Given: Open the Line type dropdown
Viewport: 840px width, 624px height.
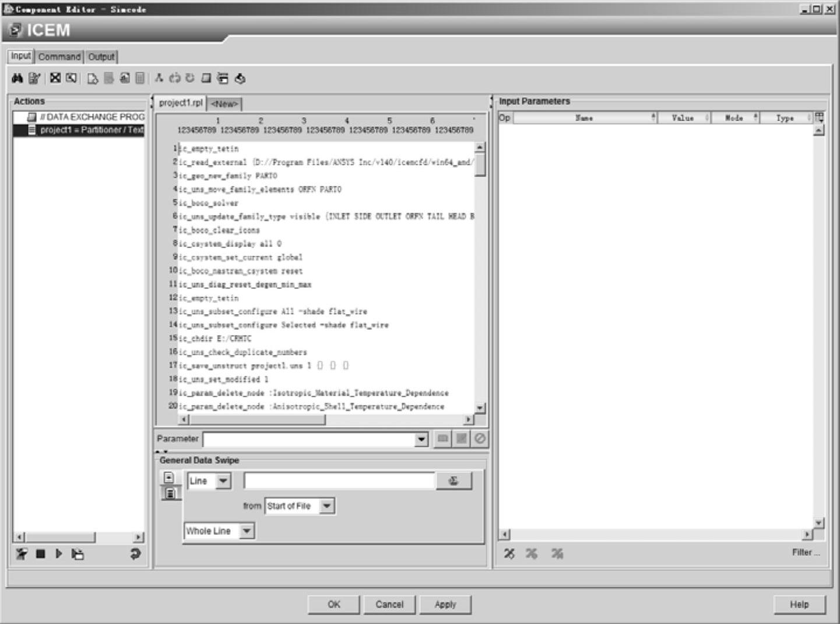Looking at the screenshot, I should tap(223, 481).
